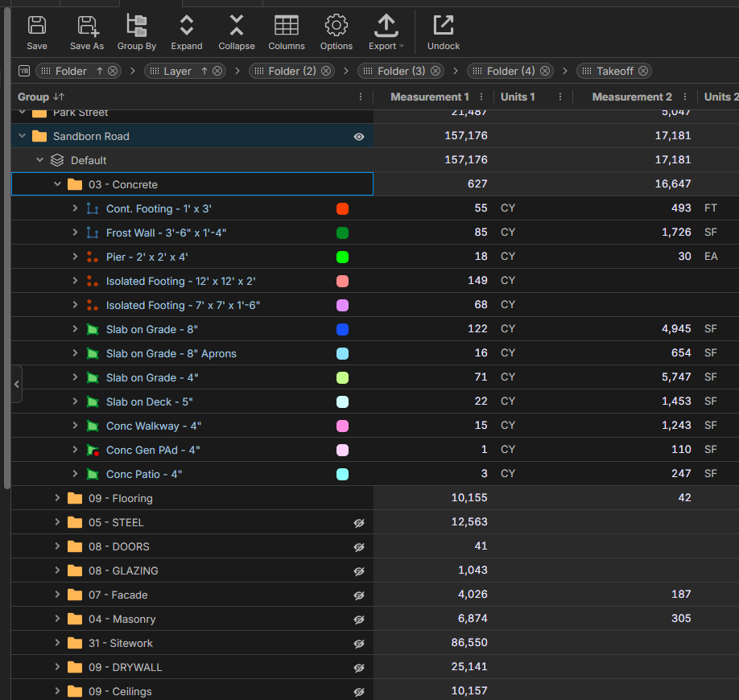
Task: Remove the Folder (3) grouping chip
Action: pos(436,71)
